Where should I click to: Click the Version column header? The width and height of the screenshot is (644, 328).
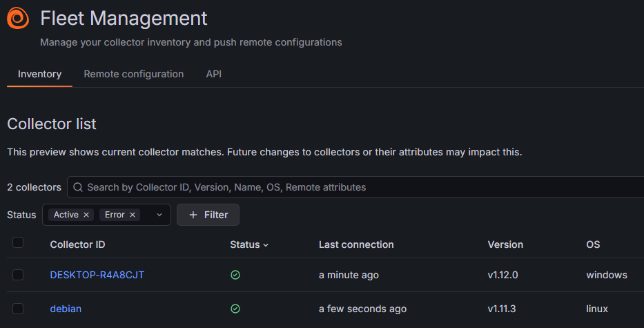click(x=505, y=244)
